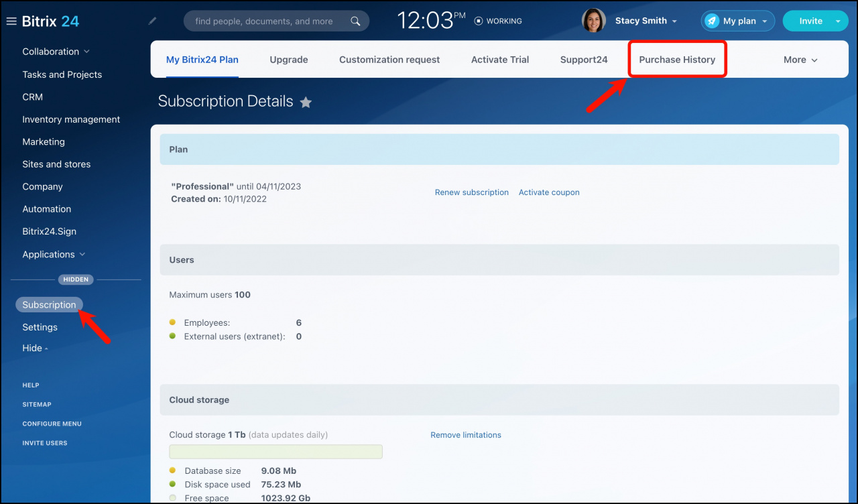The width and height of the screenshot is (858, 504).
Task: Open Sites and stores menu item
Action: click(x=56, y=164)
